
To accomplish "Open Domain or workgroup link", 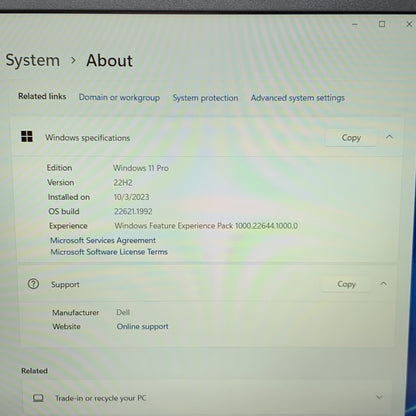I will click(x=119, y=98).
